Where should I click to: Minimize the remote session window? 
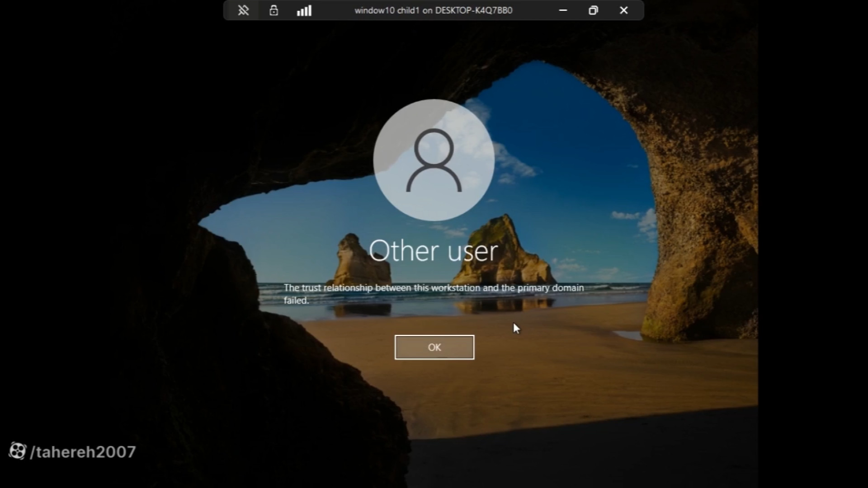tap(563, 10)
